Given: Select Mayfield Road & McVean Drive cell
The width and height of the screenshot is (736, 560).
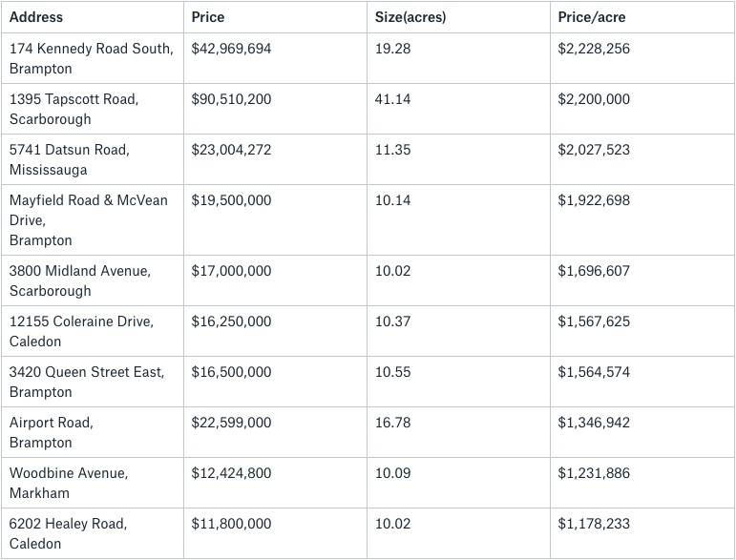Looking at the screenshot, I should click(x=88, y=219).
